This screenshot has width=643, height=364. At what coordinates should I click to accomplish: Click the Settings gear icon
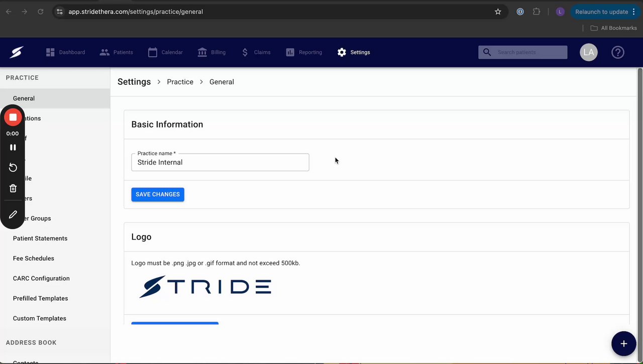coord(342,52)
